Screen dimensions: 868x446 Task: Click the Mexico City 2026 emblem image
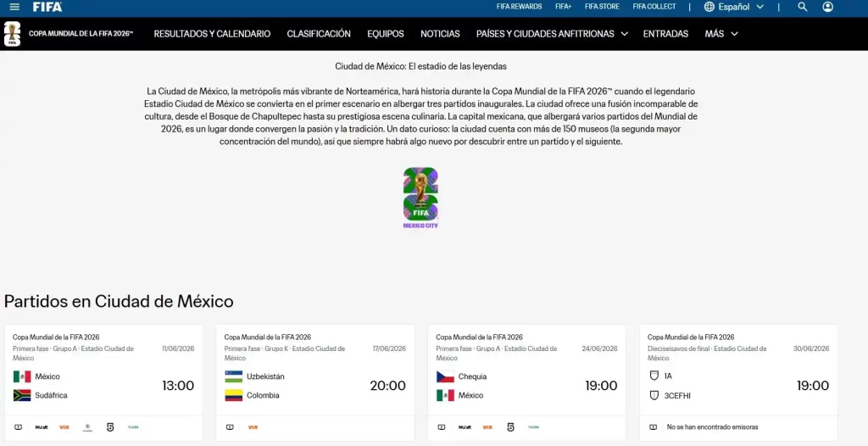(x=420, y=198)
